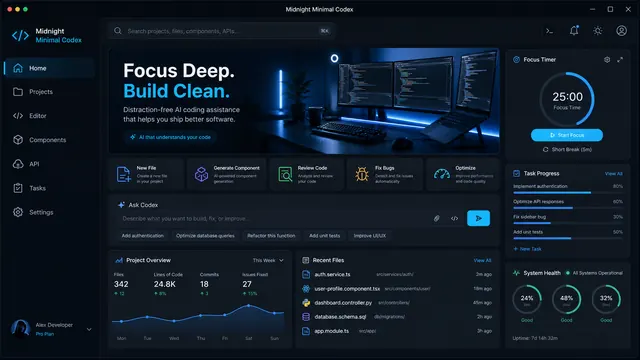Click the 48% system health gauge
This screenshot has width=640, height=360.
pyautogui.click(x=567, y=299)
